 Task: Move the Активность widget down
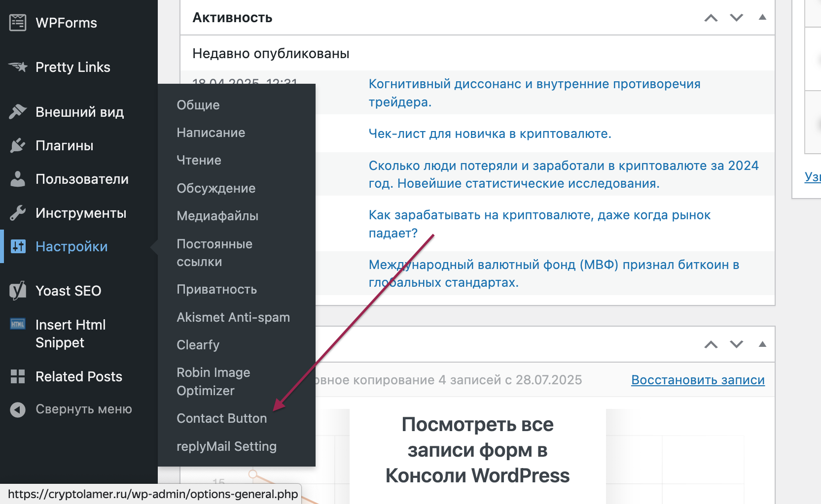pyautogui.click(x=736, y=18)
